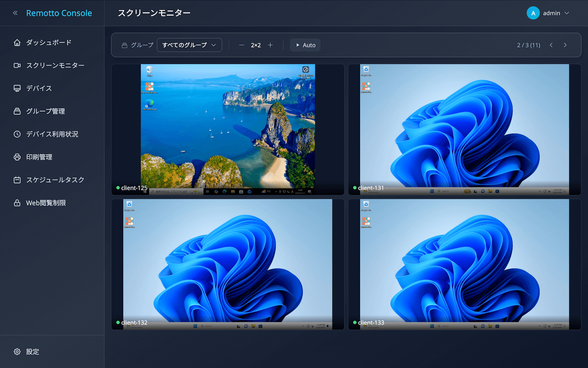Click the group icon in the filter toolbar
588x368 pixels.
(125, 45)
